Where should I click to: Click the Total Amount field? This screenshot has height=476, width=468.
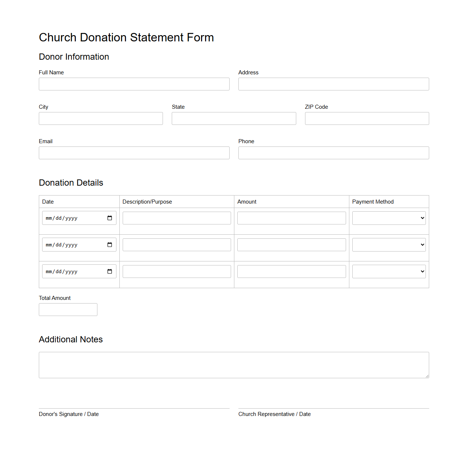68,309
